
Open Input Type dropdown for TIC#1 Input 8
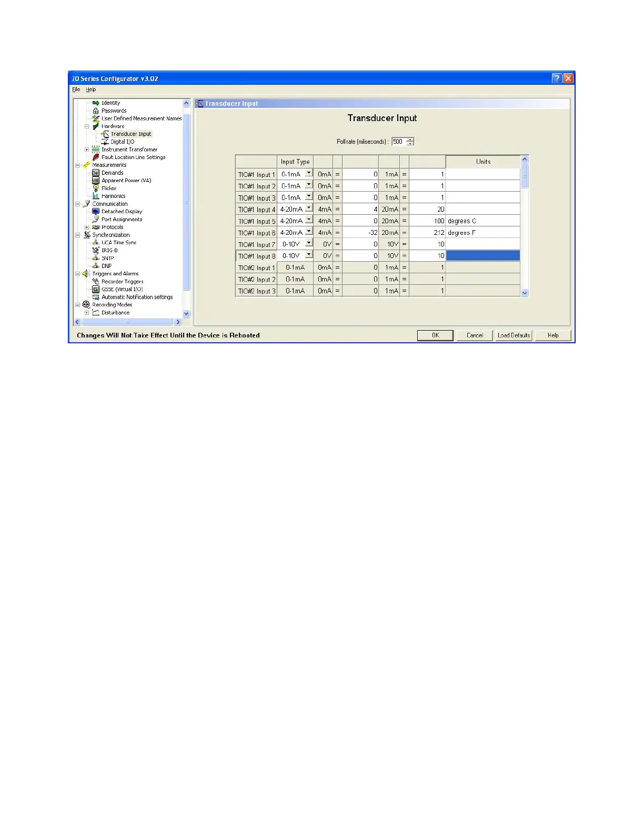[x=309, y=254]
